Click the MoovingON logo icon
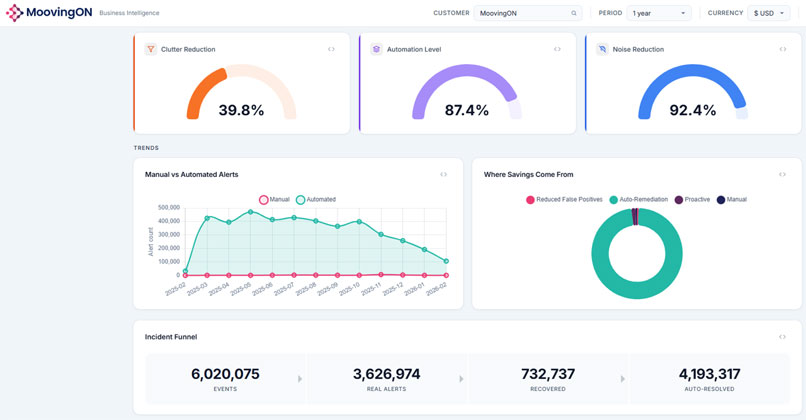This screenshot has height=420, width=806. pos(14,13)
